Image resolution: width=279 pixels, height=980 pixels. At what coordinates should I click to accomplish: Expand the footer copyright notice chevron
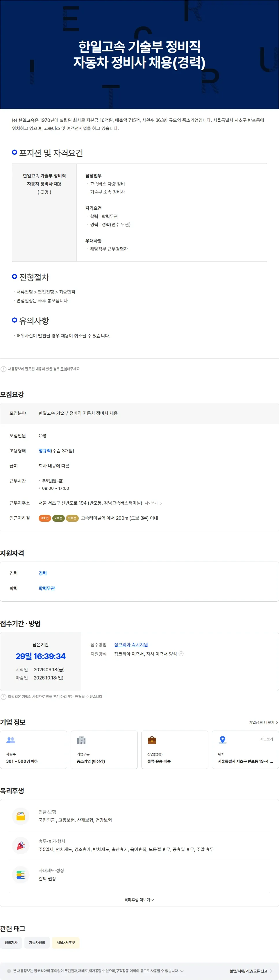182,971
